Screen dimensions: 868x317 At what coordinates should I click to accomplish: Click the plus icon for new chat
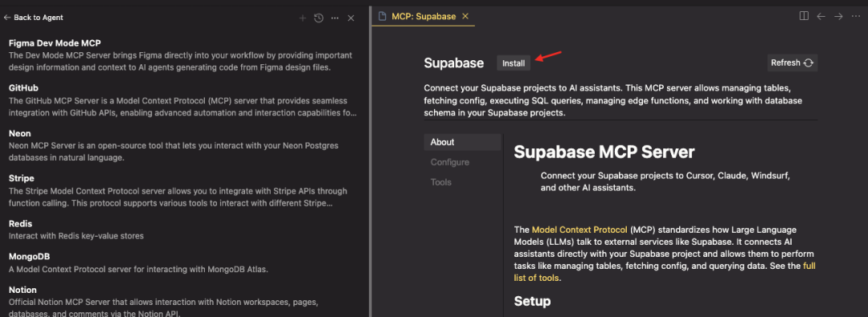pos(302,18)
